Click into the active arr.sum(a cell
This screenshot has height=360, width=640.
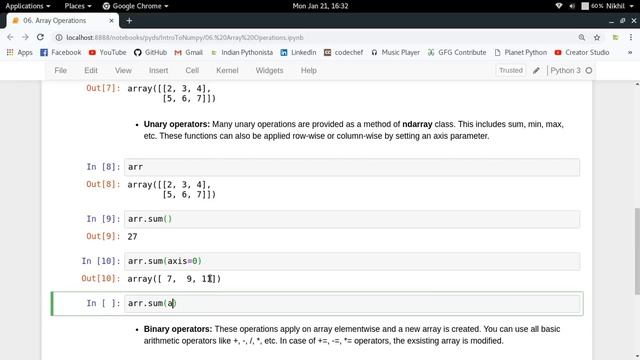click(x=352, y=303)
